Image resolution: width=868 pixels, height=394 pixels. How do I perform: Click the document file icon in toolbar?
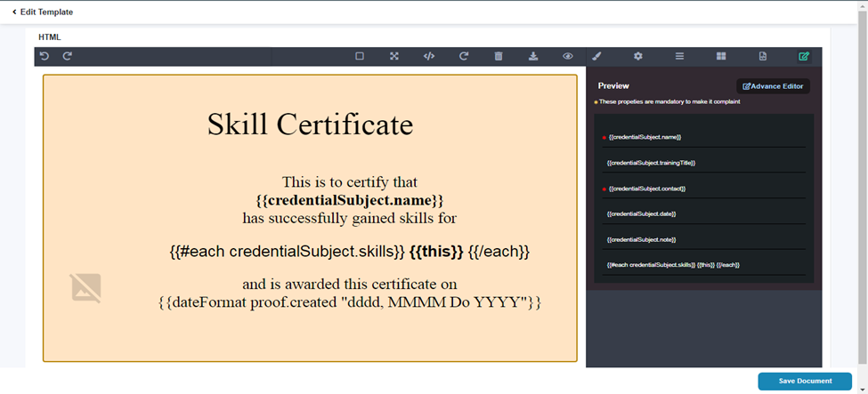pos(763,56)
